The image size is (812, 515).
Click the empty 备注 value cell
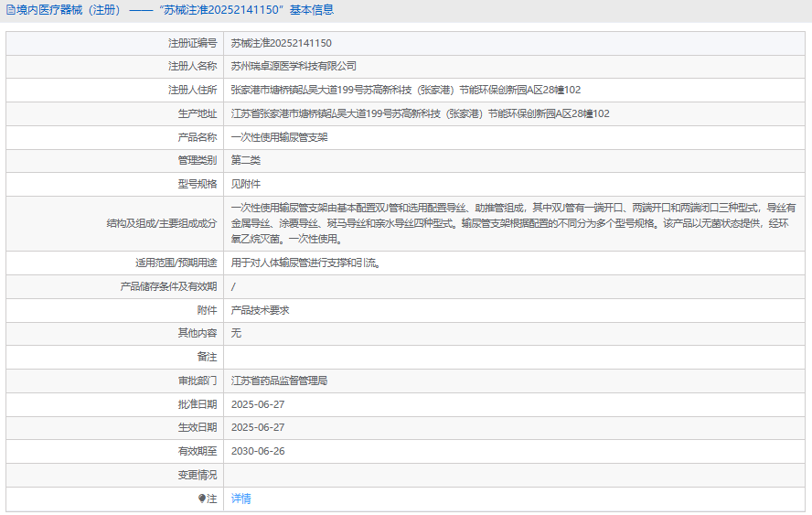tap(512, 357)
